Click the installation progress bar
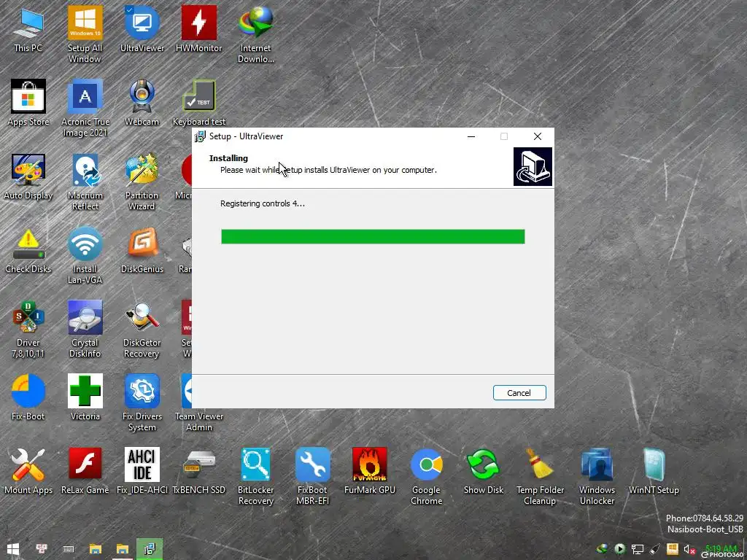Image resolution: width=747 pixels, height=560 pixels. 373,237
